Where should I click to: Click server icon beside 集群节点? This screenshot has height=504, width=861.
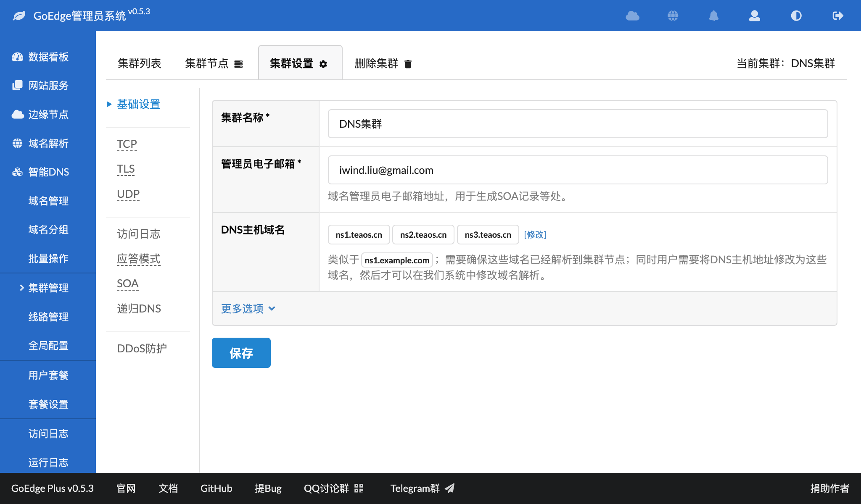pos(239,64)
